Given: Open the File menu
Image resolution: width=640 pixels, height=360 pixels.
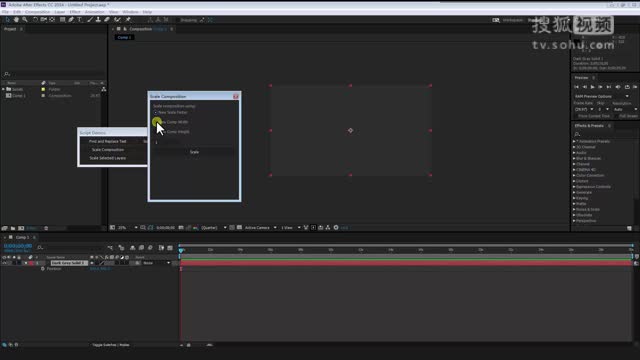Looking at the screenshot, I should (5, 12).
